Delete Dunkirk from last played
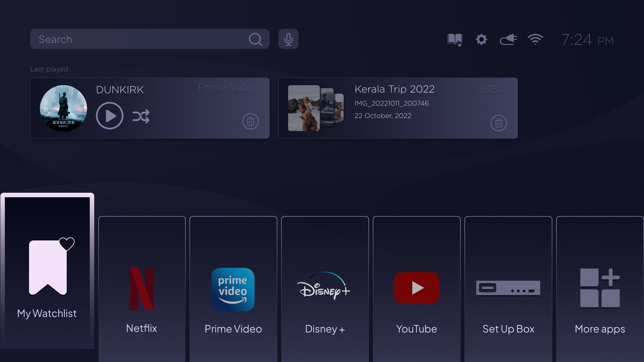Viewport: 644px width, 362px height. pyautogui.click(x=250, y=121)
